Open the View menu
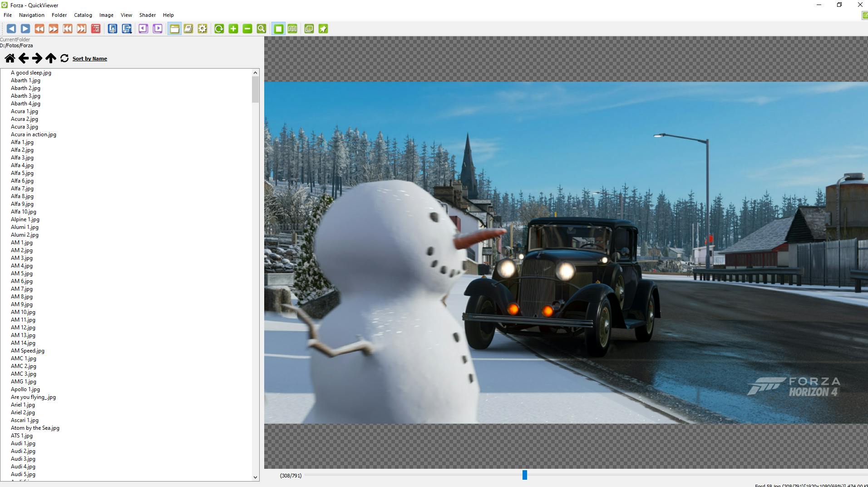The height and width of the screenshot is (487, 868). point(126,15)
